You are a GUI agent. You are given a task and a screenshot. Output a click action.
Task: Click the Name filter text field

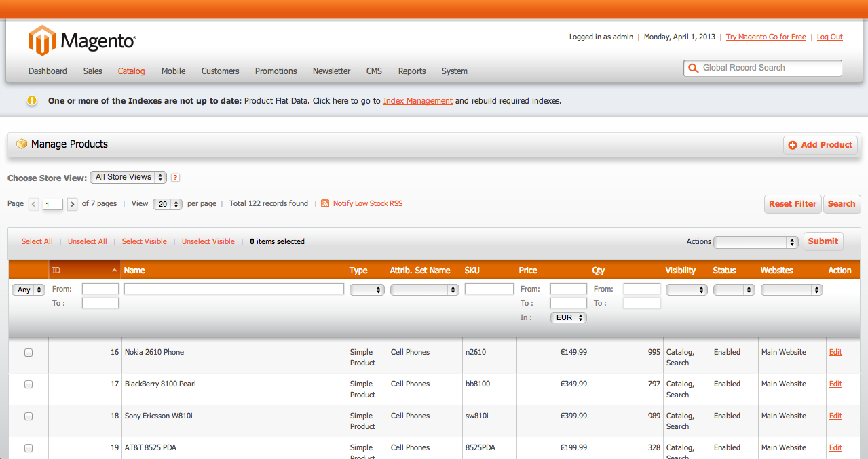click(234, 289)
